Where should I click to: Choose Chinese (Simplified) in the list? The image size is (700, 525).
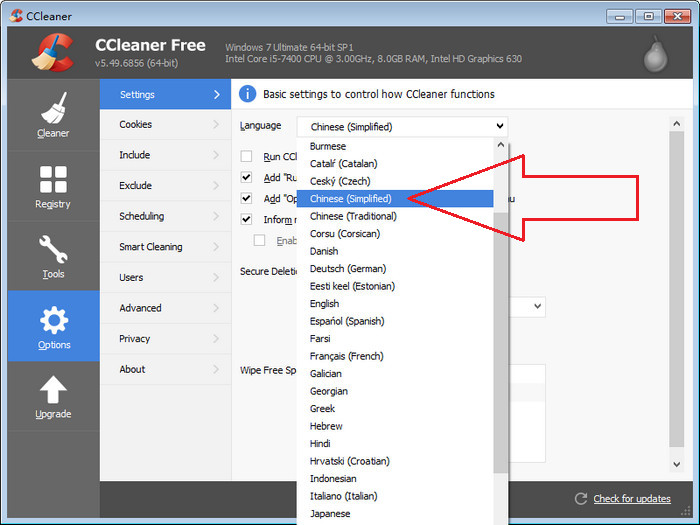[395, 199]
